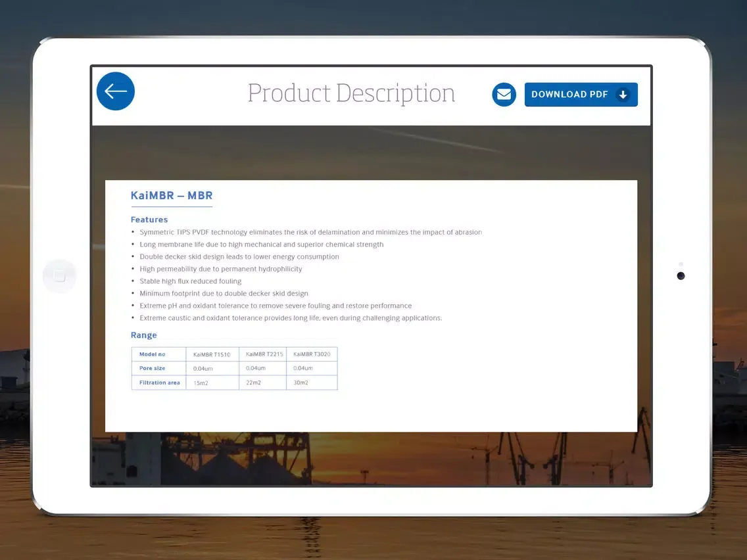The width and height of the screenshot is (747, 560).
Task: Click the 30m2 filtration area value
Action: 301,383
